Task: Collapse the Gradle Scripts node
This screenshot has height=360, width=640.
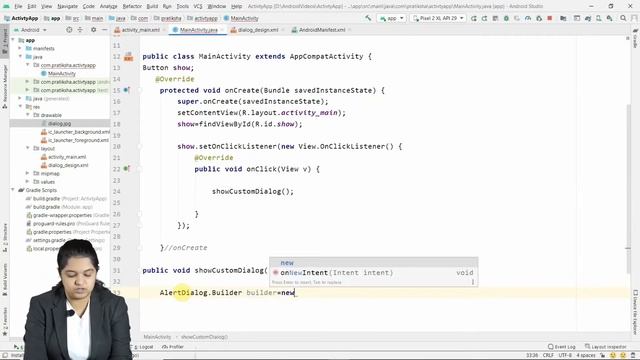Action: pyautogui.click(x=13, y=190)
